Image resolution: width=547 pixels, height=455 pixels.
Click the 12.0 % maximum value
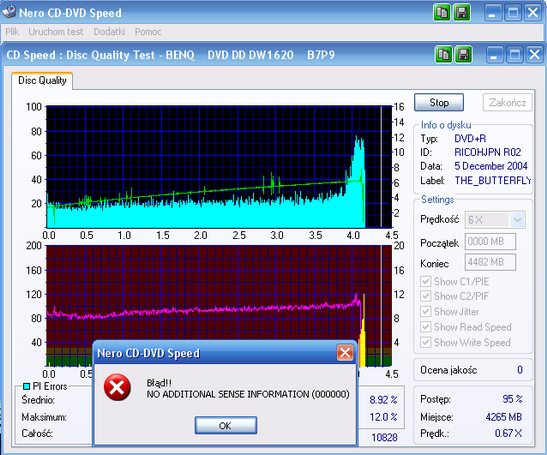coord(383,417)
